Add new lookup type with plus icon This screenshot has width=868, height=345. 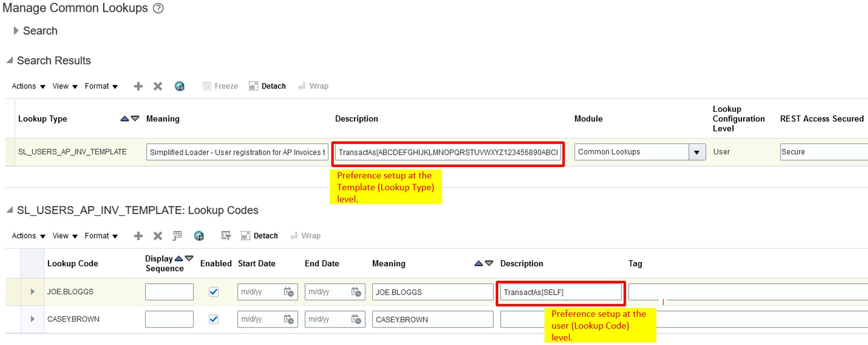pos(138,86)
